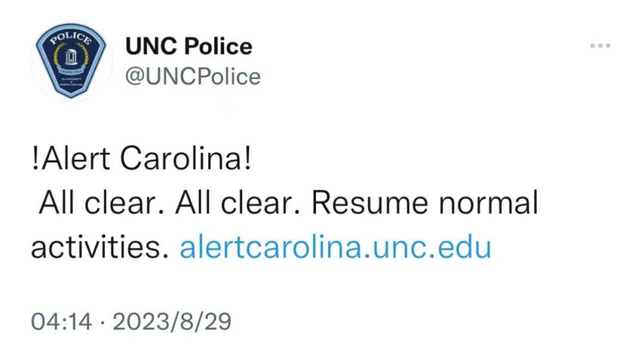644x349 pixels.
Task: Expand tweet options via the ellipsis
Action: coord(600,45)
